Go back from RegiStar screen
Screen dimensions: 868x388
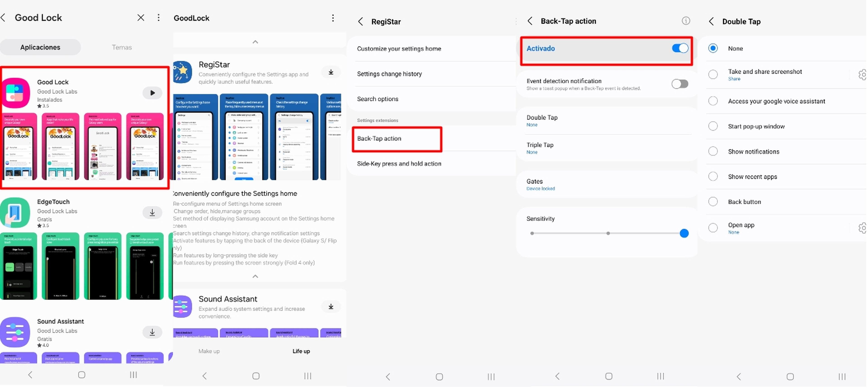coord(361,21)
